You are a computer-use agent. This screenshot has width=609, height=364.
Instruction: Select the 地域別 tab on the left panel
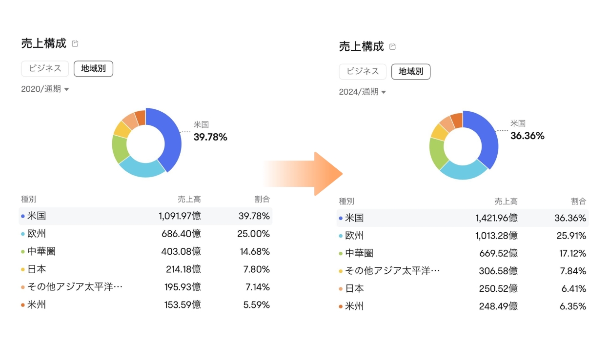[x=93, y=68]
